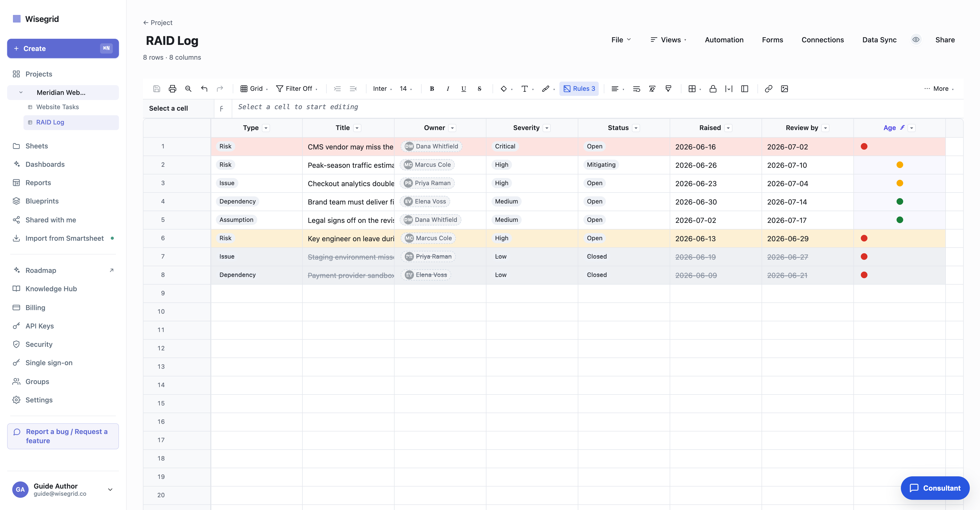The height and width of the screenshot is (510, 980).
Task: Open the Website Tasks sheet
Action: click(x=57, y=107)
